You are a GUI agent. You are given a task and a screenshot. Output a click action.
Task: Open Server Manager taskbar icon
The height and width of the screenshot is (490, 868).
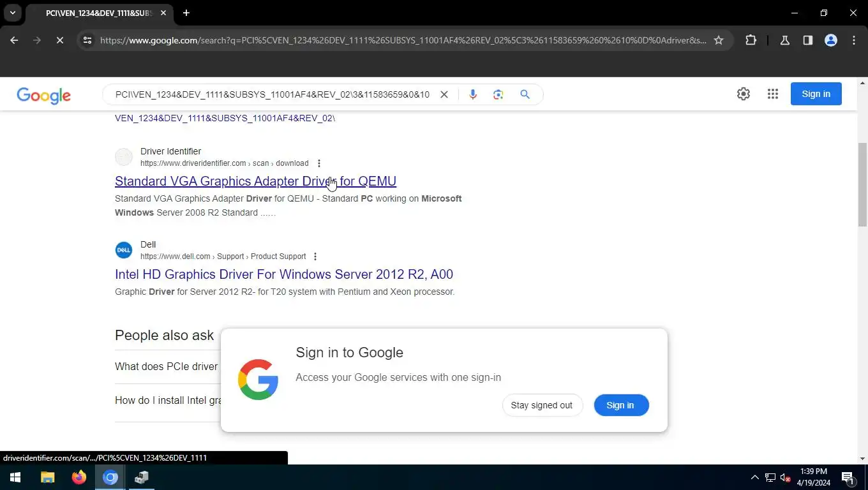142,477
